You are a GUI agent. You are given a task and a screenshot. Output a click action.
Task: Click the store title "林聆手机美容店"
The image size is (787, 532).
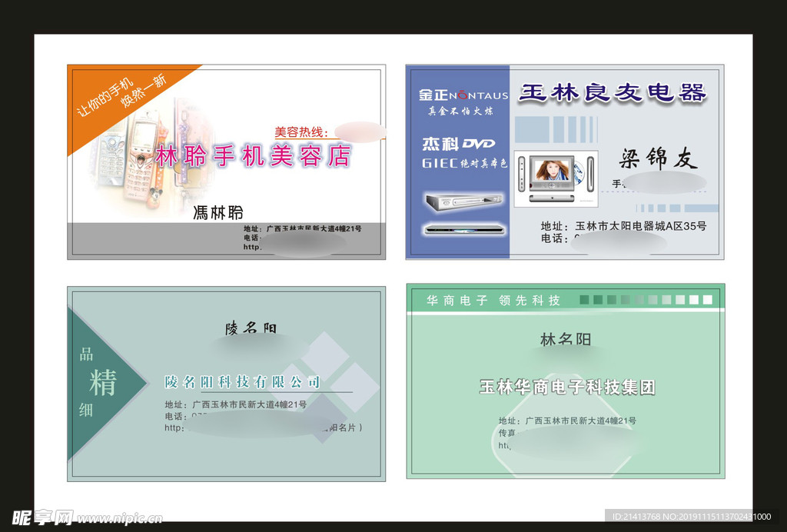coord(253,156)
